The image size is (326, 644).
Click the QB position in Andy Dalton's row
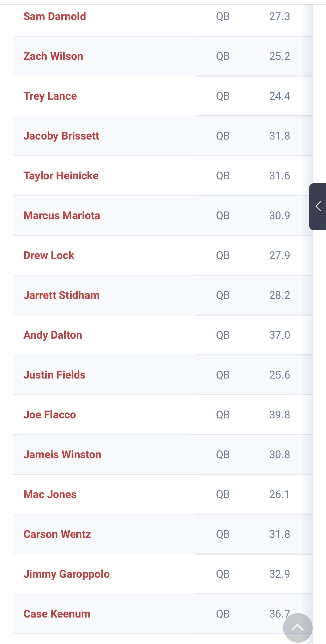[223, 335]
